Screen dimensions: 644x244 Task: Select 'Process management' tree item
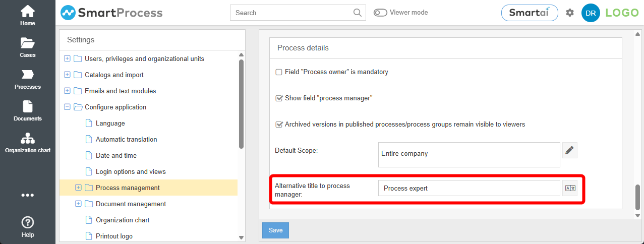point(128,188)
